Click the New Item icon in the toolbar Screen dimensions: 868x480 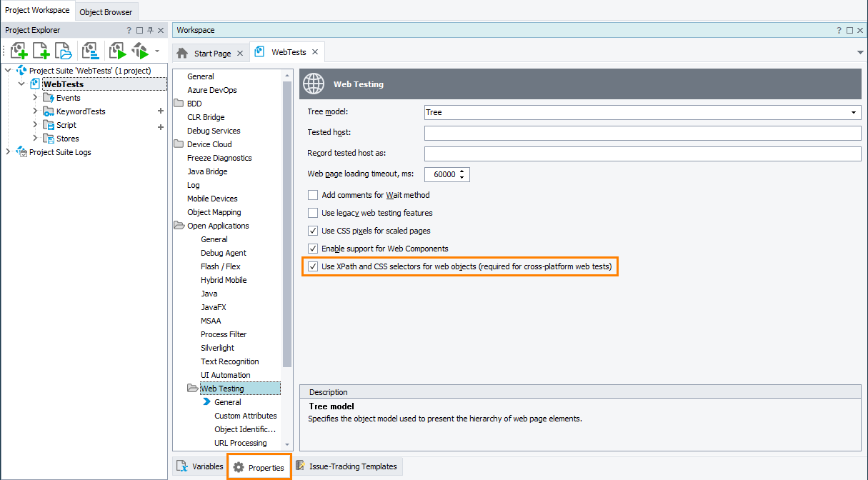click(41, 50)
